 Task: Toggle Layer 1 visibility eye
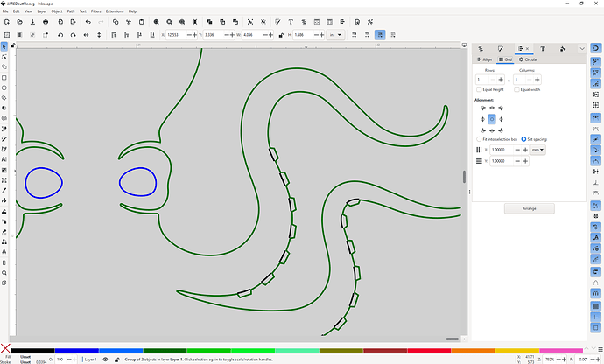point(105,360)
